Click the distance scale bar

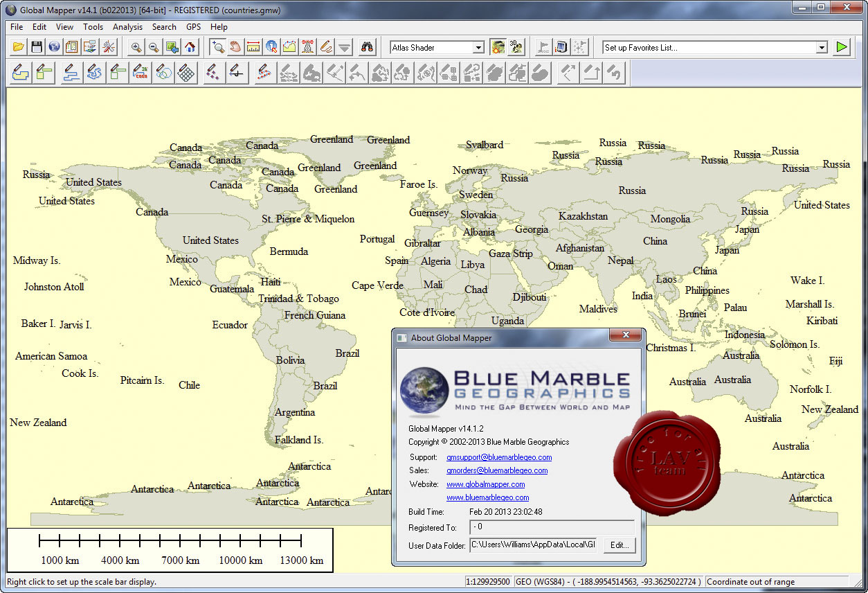coord(170,549)
